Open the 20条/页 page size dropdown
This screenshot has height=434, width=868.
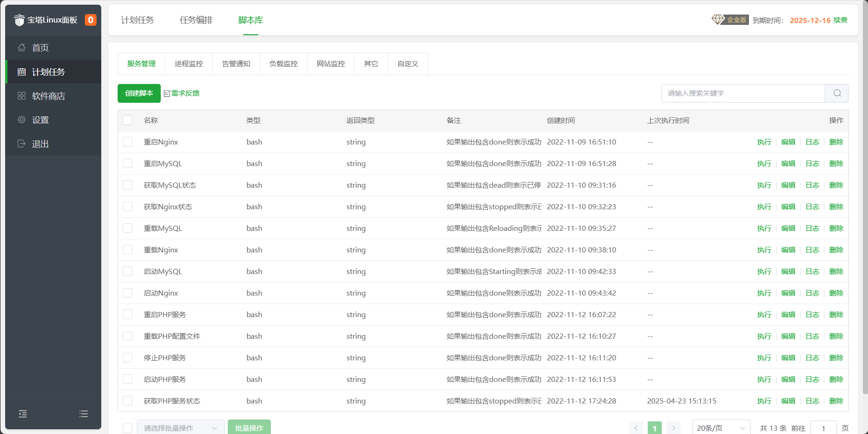click(721, 427)
